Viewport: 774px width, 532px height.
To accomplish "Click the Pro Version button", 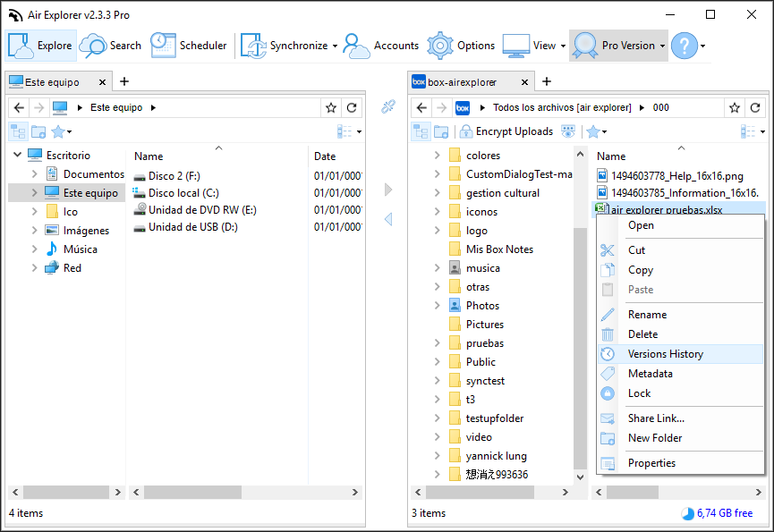I will (x=614, y=46).
